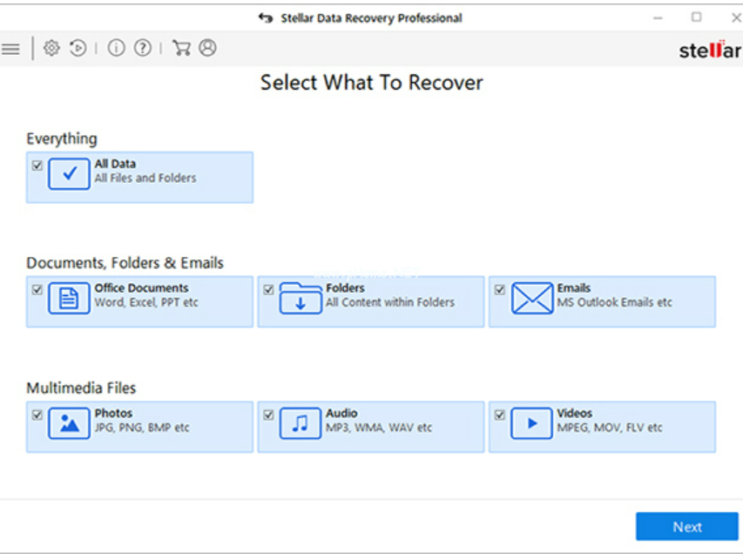Click the Stellar logo
This screenshot has height=560, width=743.
coord(709,51)
